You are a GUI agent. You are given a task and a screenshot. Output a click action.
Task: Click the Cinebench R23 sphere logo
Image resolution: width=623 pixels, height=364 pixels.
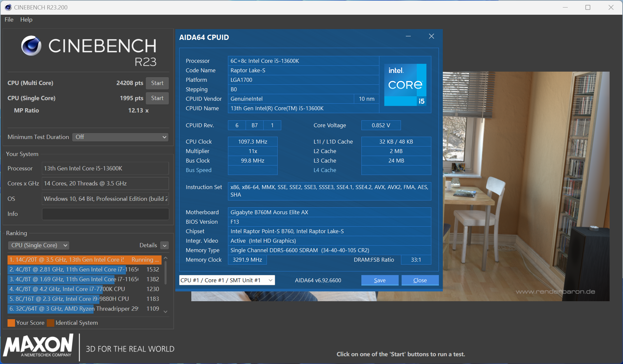click(x=31, y=46)
